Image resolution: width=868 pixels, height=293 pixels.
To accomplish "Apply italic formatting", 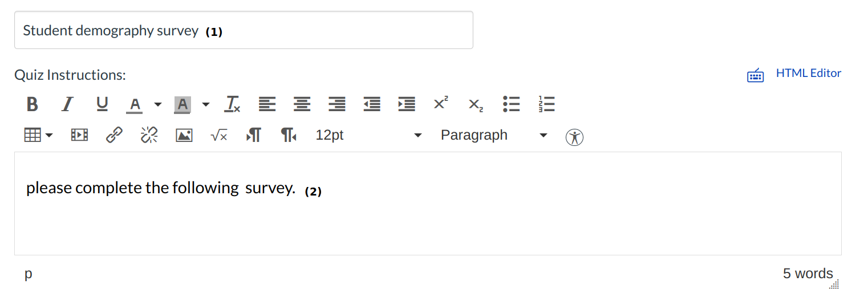I will pyautogui.click(x=67, y=104).
